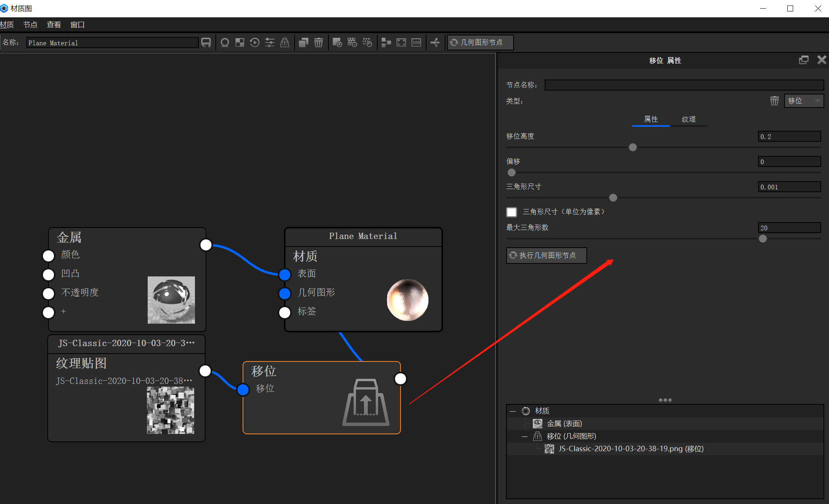Save the material using the disk icon
The width and height of the screenshot is (829, 504).
pos(206,42)
